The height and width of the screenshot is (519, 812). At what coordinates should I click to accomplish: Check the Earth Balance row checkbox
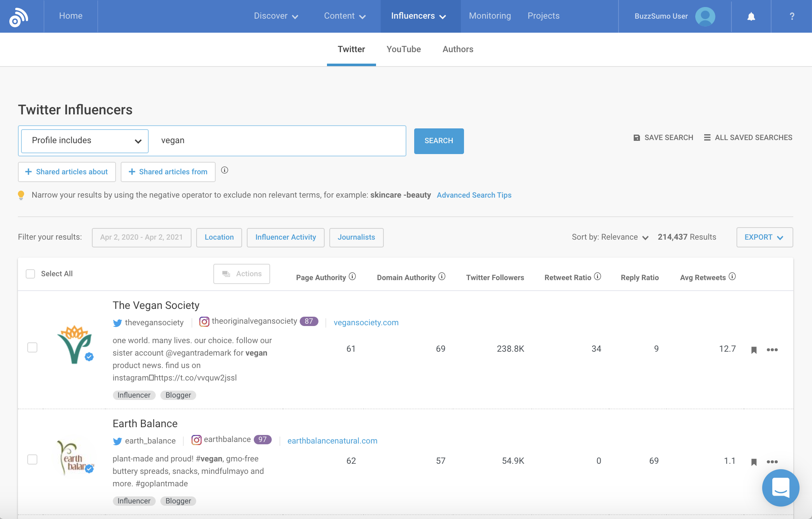pos(32,459)
